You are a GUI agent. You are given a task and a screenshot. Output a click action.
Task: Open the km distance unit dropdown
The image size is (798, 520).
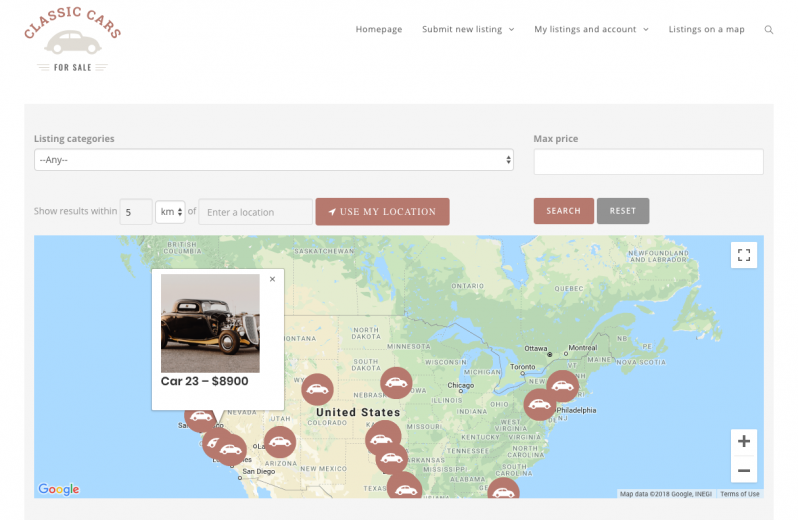[x=170, y=212]
